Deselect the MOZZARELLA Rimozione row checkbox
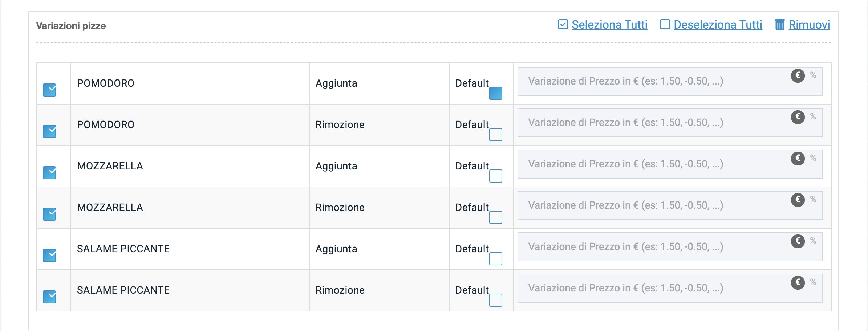 coord(49,214)
